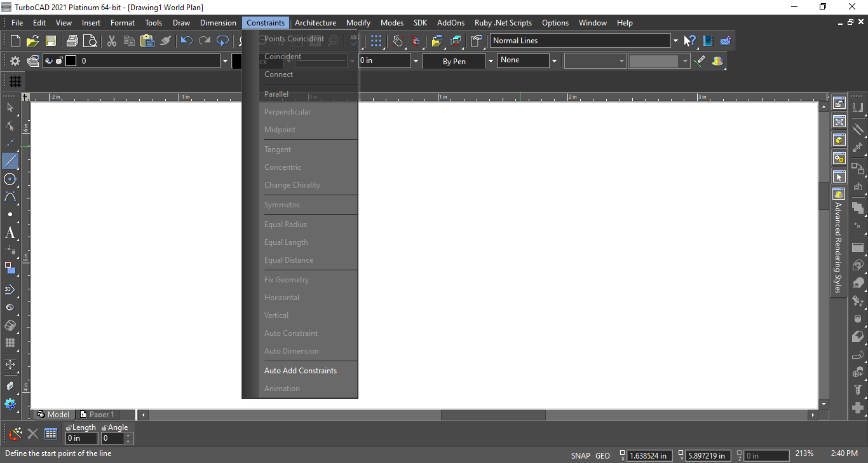Switch to the Model tab

pyautogui.click(x=53, y=415)
